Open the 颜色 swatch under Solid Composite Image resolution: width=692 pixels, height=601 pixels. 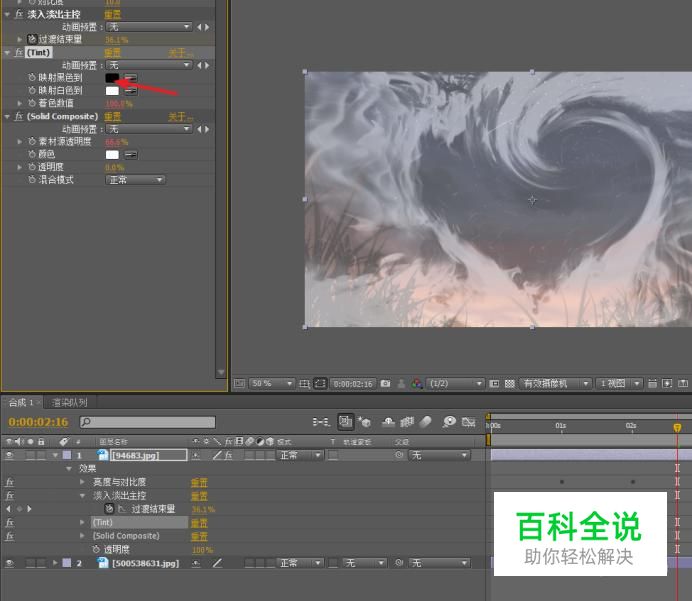(112, 155)
